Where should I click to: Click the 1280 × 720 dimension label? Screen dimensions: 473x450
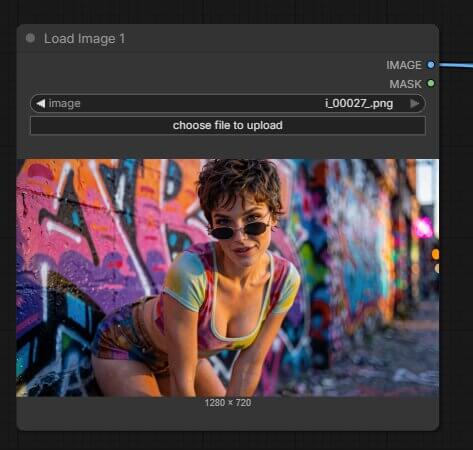228,403
